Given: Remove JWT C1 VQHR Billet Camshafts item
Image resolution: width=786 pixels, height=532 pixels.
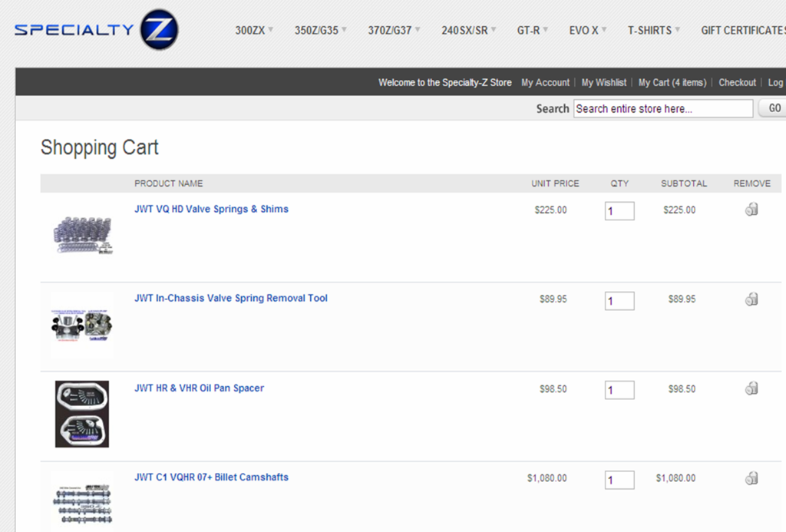Looking at the screenshot, I should click(x=751, y=478).
